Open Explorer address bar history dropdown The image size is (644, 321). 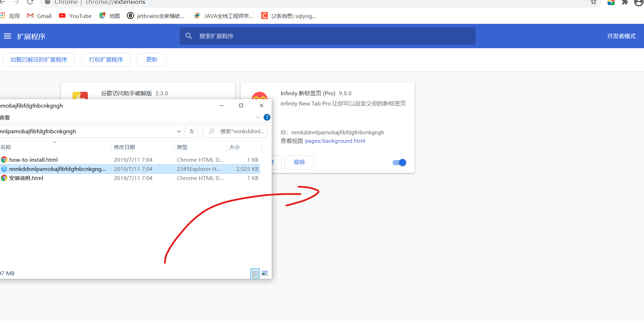179,131
